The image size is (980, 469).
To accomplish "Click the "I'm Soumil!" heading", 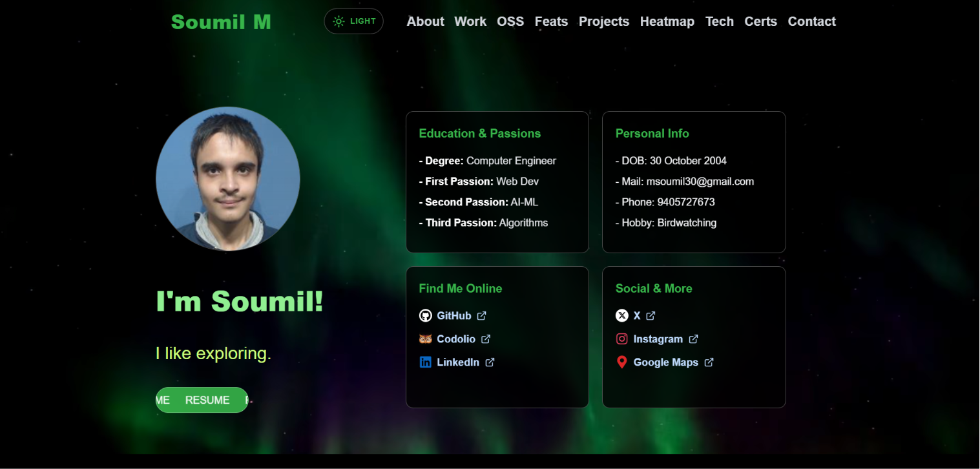I will [x=240, y=301].
